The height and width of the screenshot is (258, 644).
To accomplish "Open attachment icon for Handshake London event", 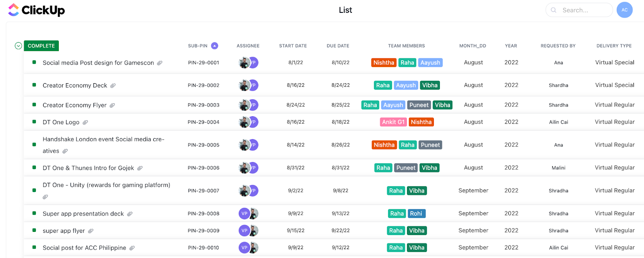I will [x=65, y=151].
